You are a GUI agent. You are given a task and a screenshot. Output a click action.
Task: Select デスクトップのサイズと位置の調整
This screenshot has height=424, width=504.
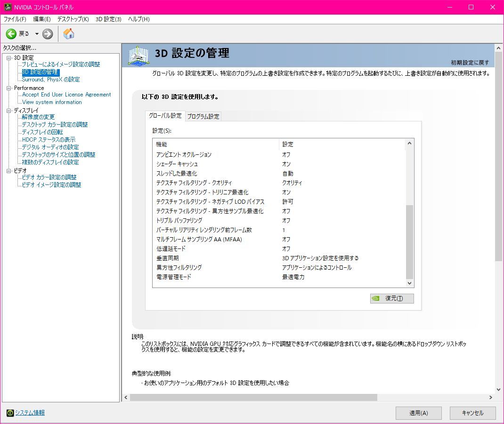(x=58, y=154)
